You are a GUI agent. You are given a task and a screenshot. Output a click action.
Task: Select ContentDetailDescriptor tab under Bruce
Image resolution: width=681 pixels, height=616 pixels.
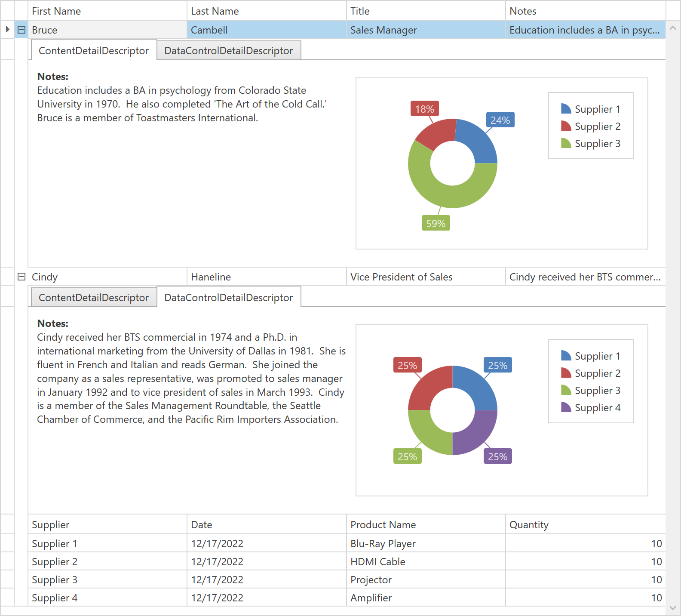[x=93, y=51]
